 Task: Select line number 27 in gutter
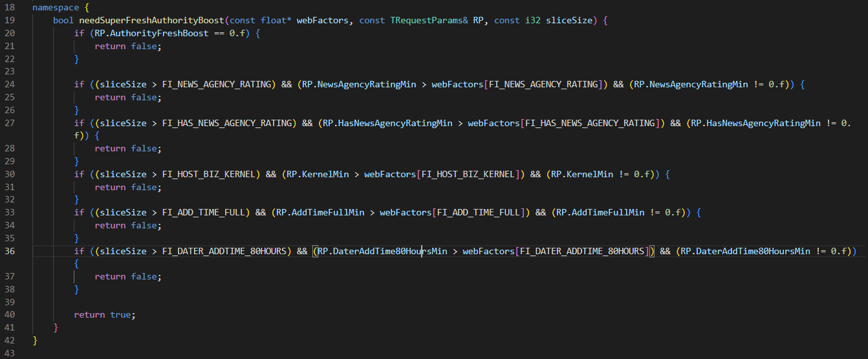tap(10, 123)
